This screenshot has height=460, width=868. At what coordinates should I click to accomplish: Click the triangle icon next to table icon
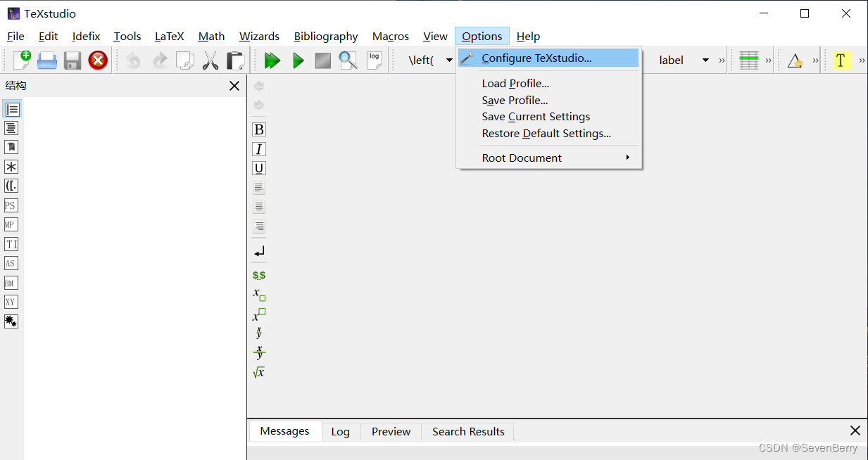pyautogui.click(x=795, y=60)
